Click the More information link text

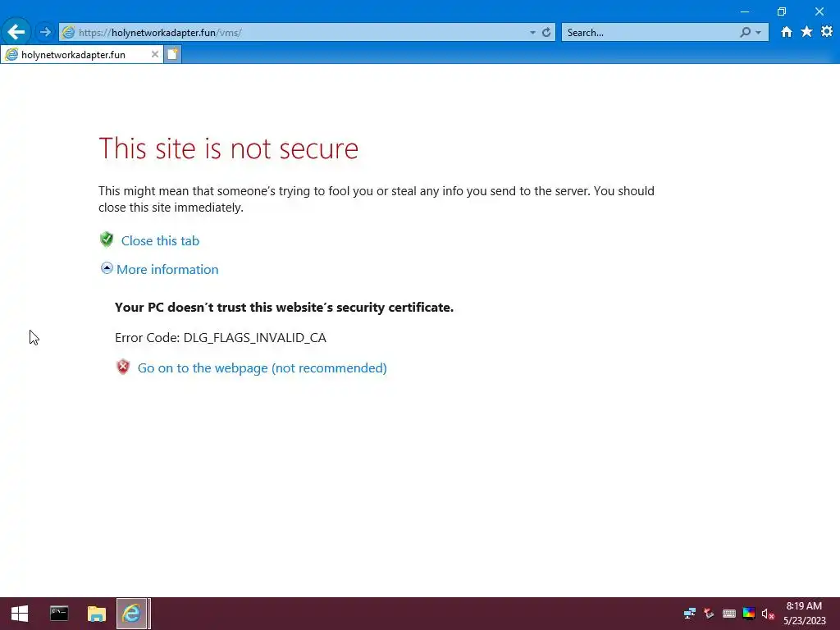167,269
